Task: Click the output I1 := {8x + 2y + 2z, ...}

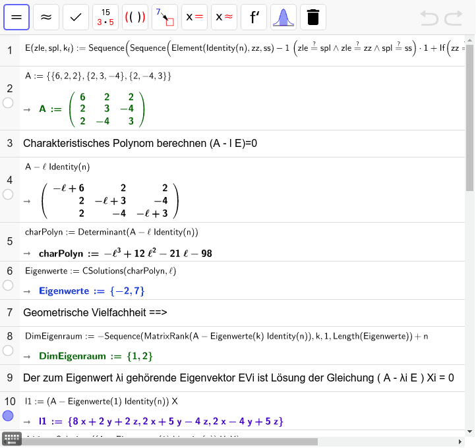Action: tap(161, 421)
